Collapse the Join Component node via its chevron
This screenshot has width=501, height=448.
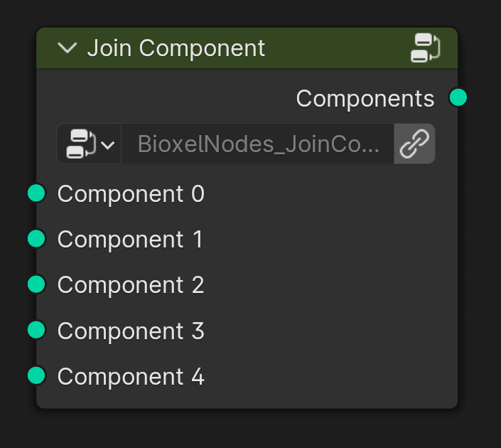[67, 48]
